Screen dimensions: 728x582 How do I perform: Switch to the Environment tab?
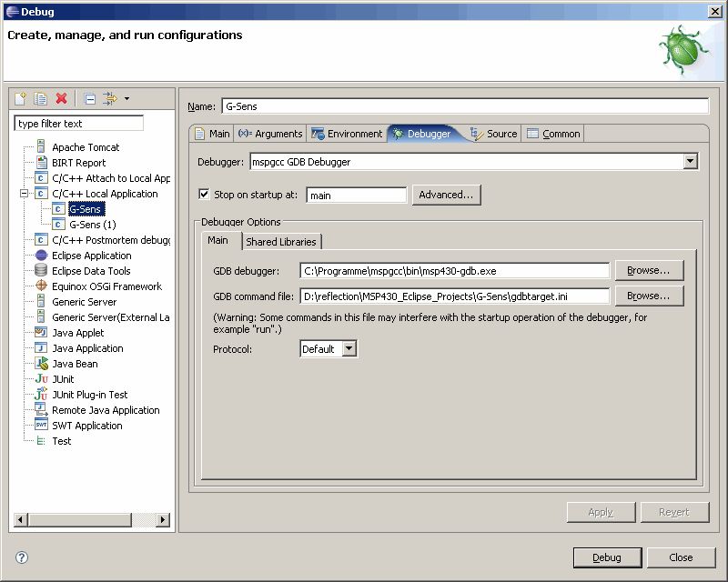tap(347, 134)
